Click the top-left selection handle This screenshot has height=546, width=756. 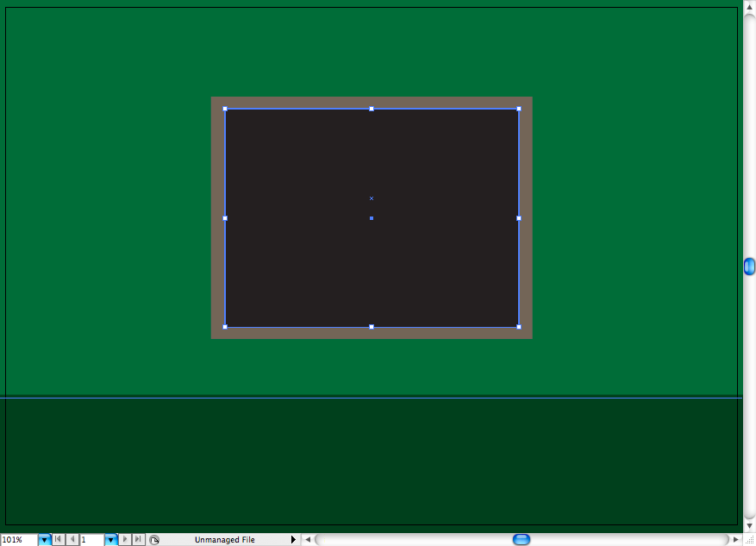click(x=225, y=109)
